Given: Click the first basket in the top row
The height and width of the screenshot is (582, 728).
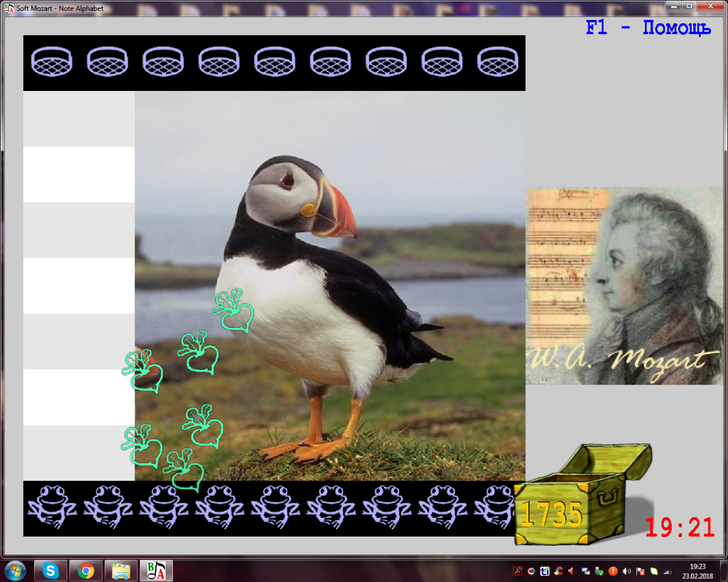Looking at the screenshot, I should 52,62.
